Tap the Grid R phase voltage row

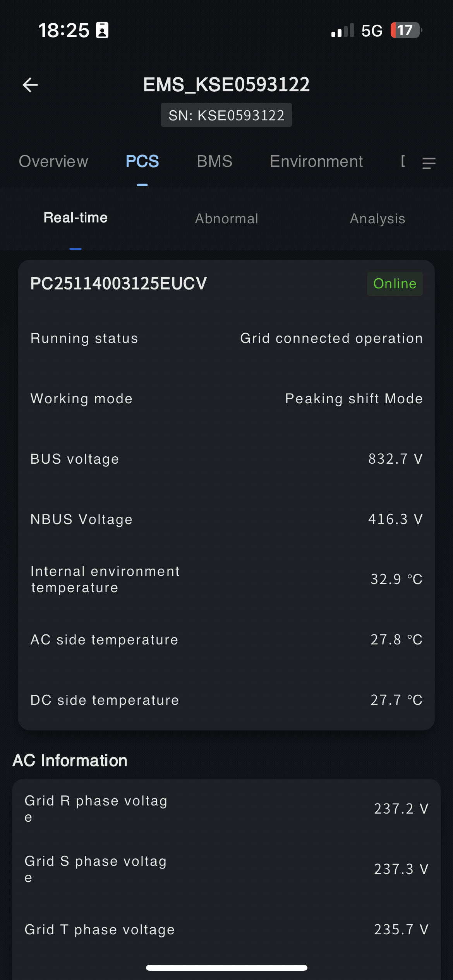point(226,809)
